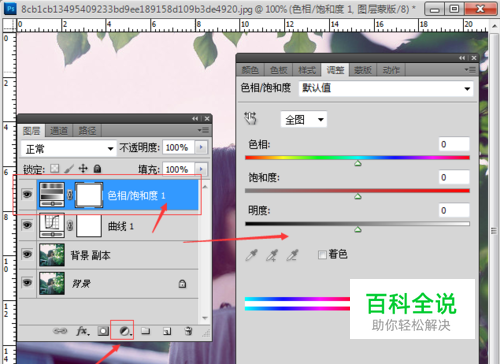Open the adjustments panel flyout menu
Viewport: 500px width, 364px height.
[x=470, y=70]
